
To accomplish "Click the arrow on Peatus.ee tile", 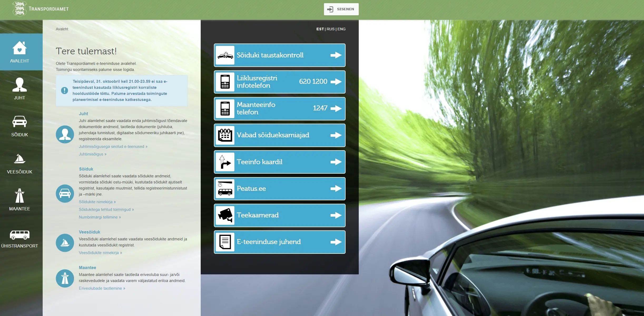I will coord(336,188).
